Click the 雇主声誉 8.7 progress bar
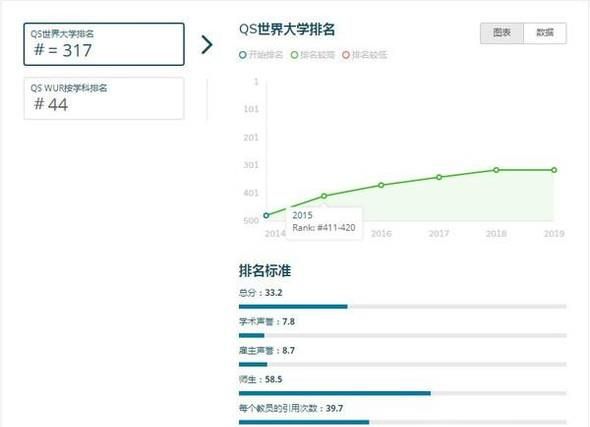Viewport: 590px width, 427px height. (403, 364)
